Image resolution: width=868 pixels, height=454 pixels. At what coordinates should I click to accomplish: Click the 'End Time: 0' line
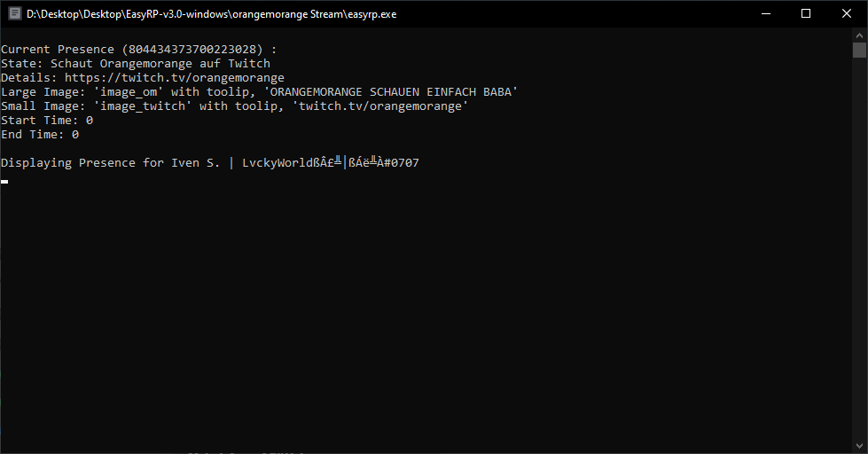point(39,135)
